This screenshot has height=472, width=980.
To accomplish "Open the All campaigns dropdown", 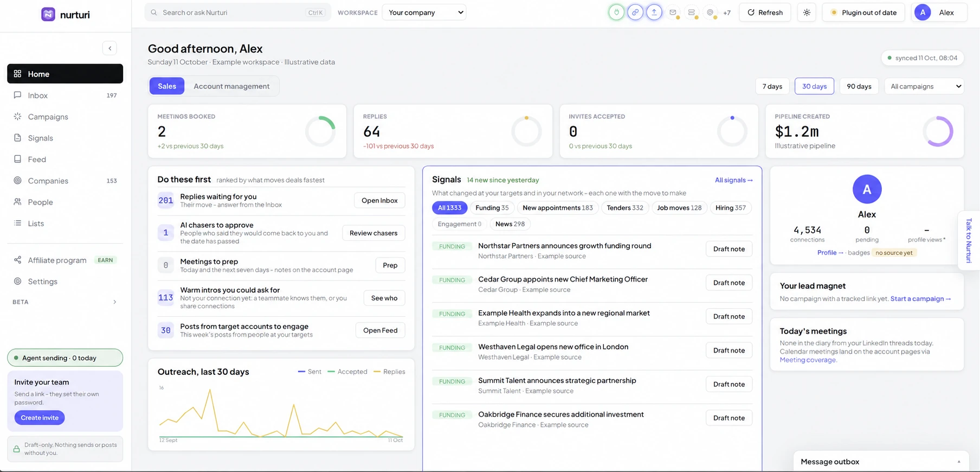I will pos(924,86).
